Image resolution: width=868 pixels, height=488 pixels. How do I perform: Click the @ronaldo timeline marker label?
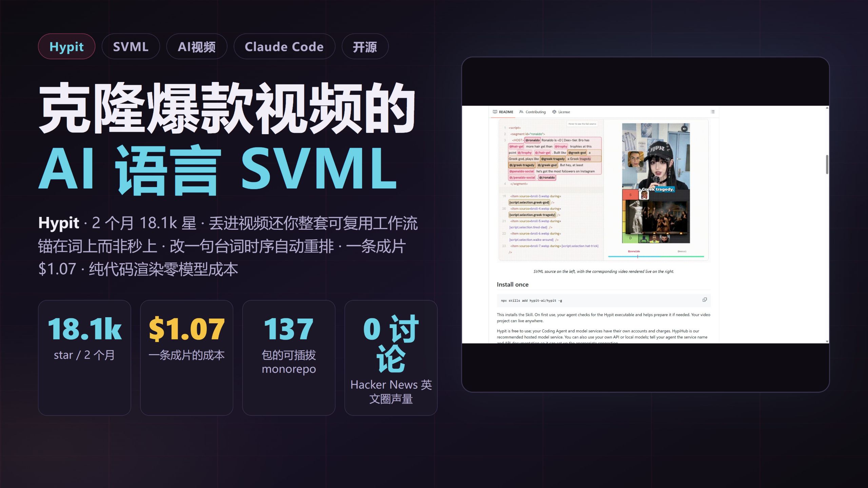click(634, 251)
